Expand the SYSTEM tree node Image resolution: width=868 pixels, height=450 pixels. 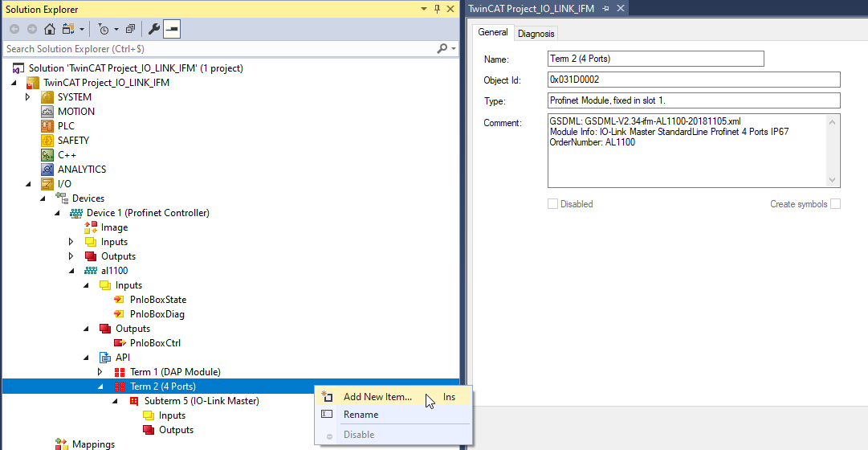28,97
